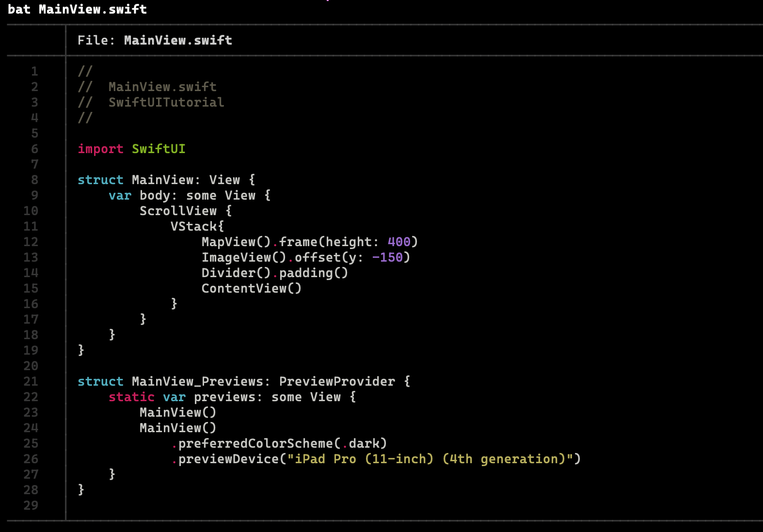
Task: Click 'struct MainView_Previews: PreviewProvider {' line
Action: (x=244, y=381)
